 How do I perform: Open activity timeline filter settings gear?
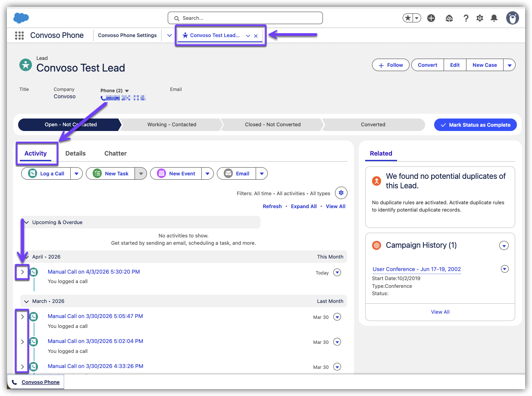coord(341,193)
